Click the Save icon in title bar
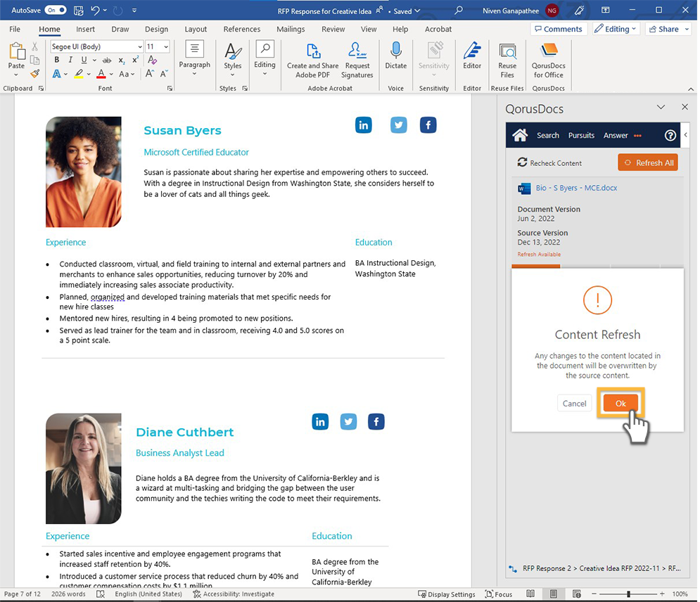Image resolution: width=700 pixels, height=602 pixels. point(79,11)
